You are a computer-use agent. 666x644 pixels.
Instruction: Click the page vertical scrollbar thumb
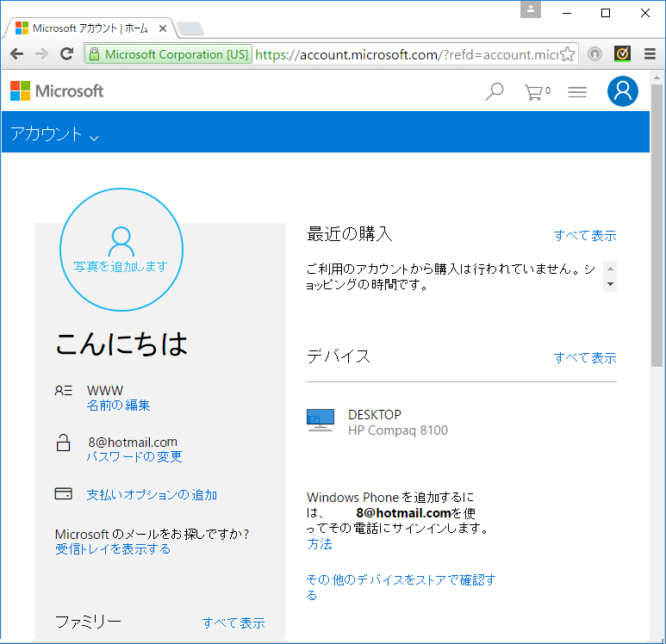click(657, 225)
